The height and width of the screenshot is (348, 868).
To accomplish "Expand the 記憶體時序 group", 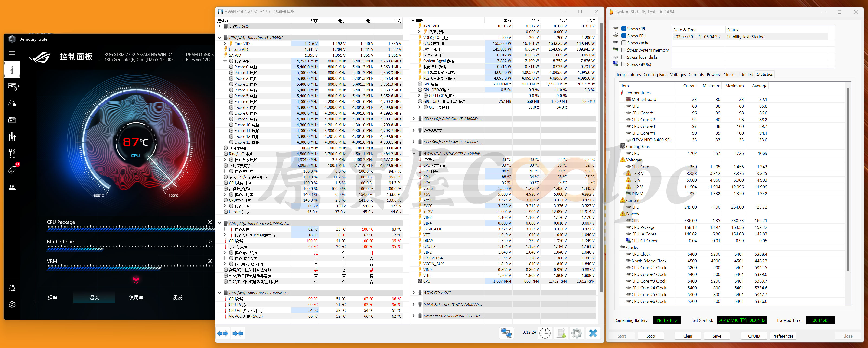I will pos(414,130).
